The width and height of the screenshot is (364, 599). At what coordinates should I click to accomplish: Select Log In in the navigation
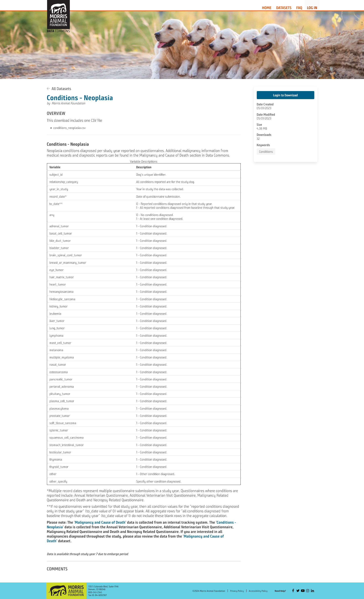click(312, 8)
